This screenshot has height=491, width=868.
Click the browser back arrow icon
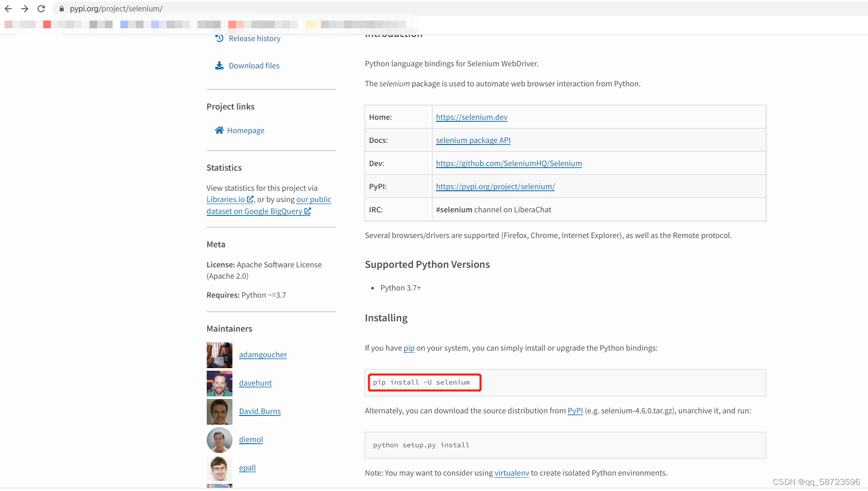coord(8,8)
